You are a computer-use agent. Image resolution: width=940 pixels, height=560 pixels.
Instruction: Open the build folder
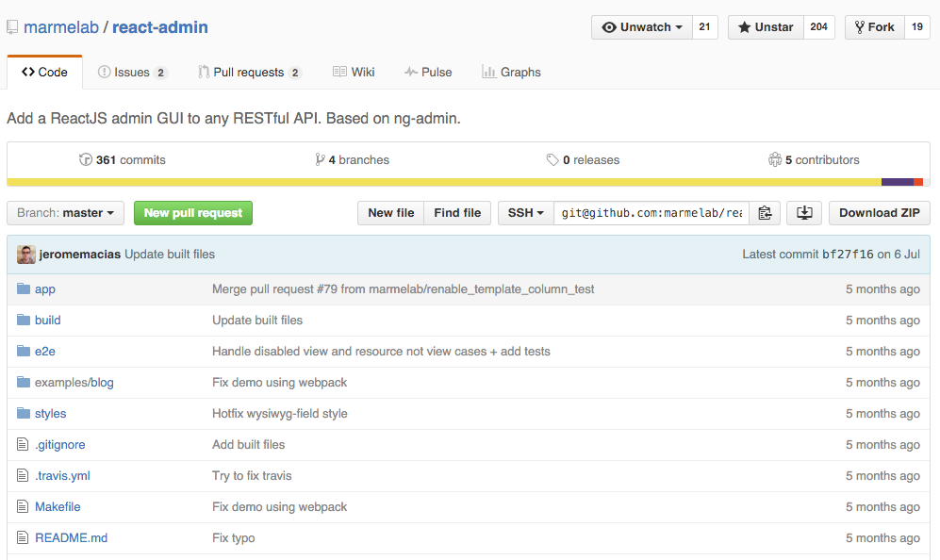[x=48, y=321]
